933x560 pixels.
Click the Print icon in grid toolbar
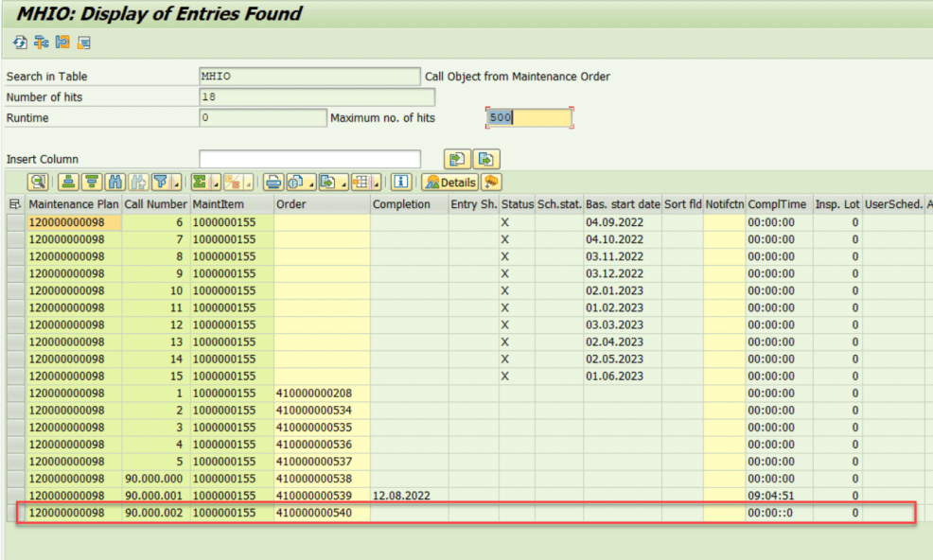click(273, 182)
